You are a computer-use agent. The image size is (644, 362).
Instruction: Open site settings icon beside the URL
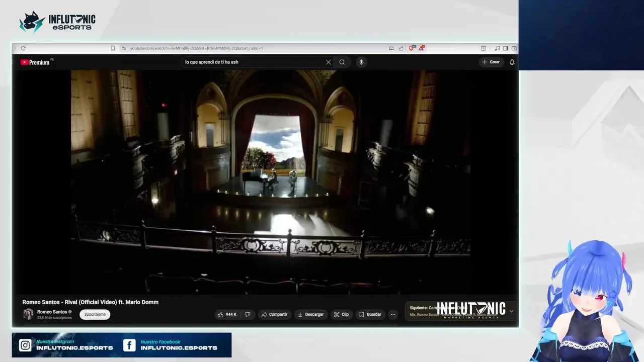tap(124, 48)
